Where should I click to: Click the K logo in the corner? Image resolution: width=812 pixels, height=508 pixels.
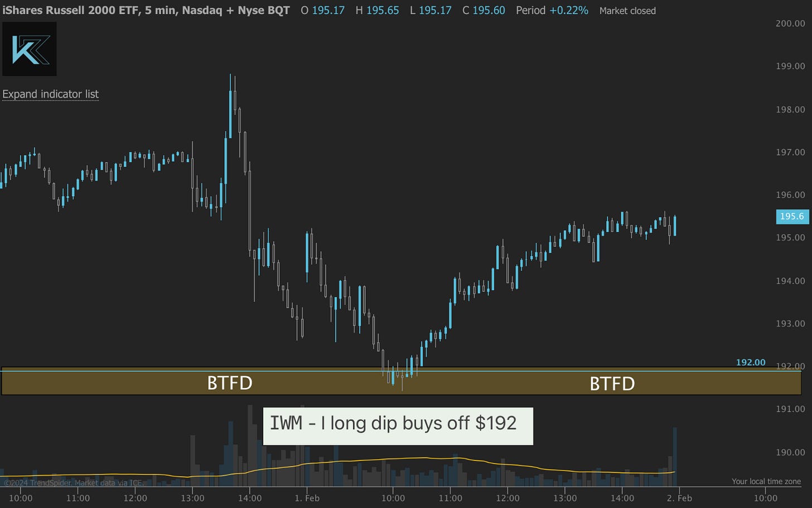[30, 49]
